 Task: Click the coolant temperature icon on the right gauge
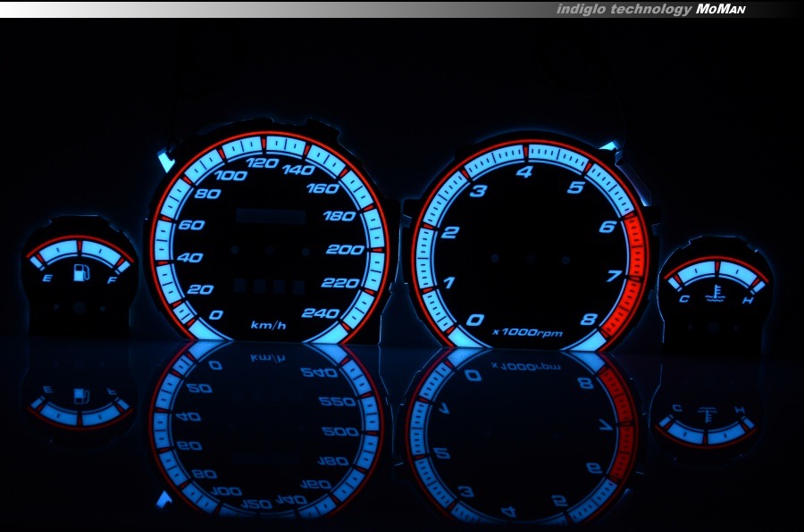pos(714,293)
